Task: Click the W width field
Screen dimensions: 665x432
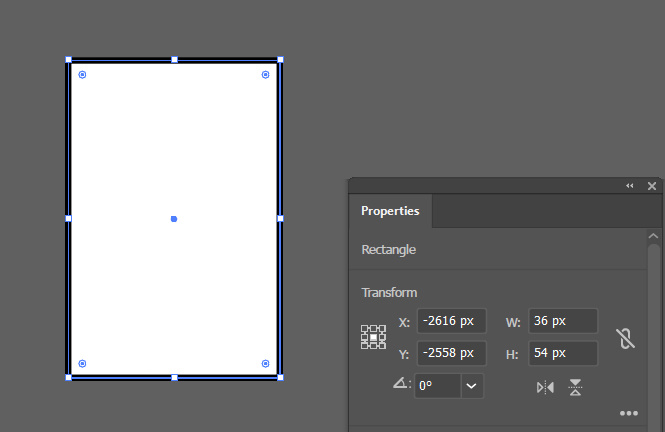Action: point(563,321)
